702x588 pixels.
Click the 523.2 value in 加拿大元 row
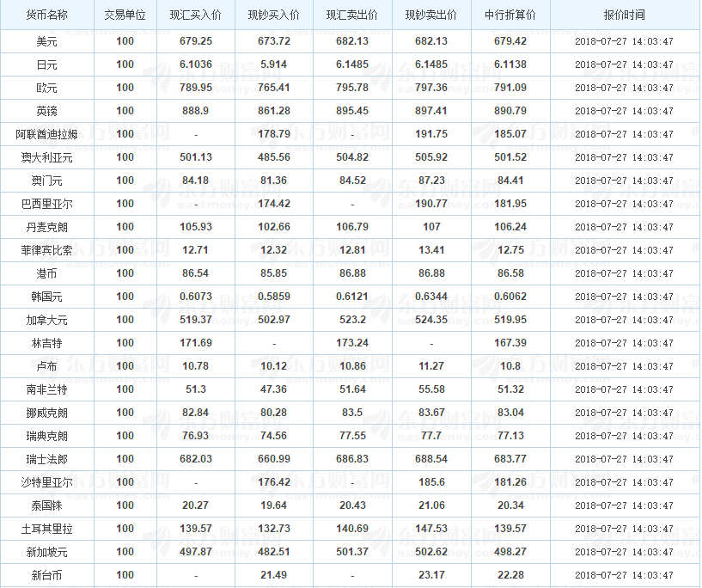(352, 320)
